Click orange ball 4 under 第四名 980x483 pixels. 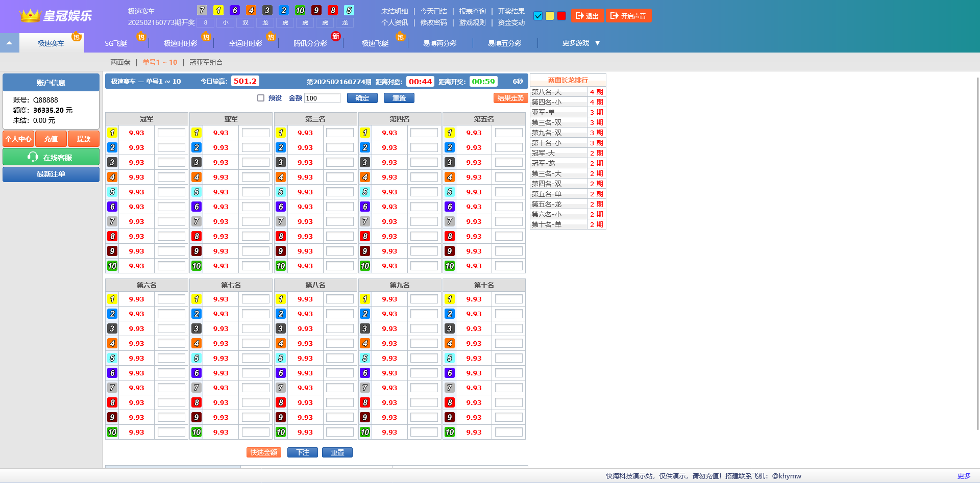point(365,177)
